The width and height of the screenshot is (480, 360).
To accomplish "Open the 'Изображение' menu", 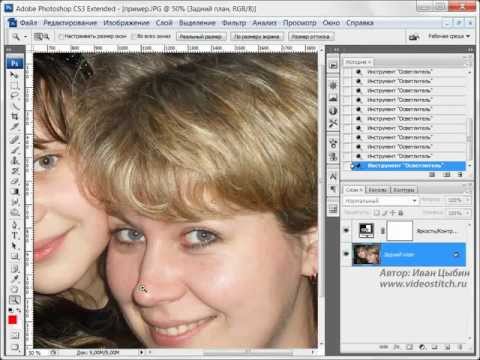I will pos(126,23).
